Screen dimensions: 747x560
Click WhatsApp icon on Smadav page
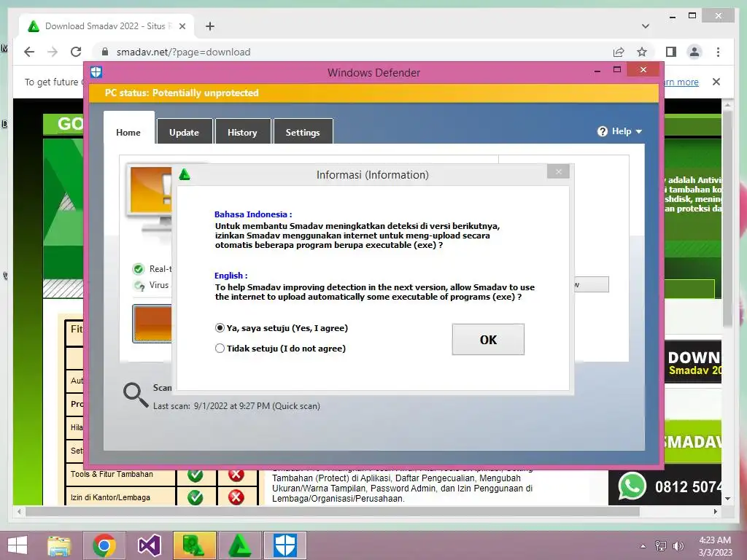pyautogui.click(x=632, y=486)
